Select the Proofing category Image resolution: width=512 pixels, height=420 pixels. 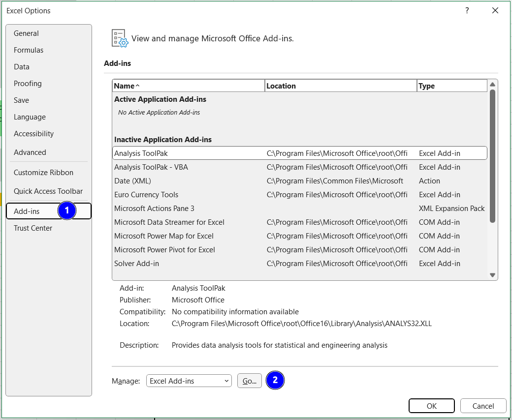(x=28, y=83)
